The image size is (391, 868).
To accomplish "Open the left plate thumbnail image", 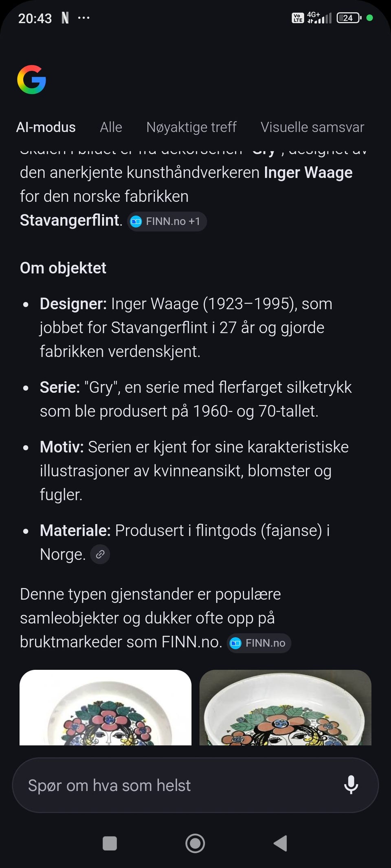I will [x=105, y=708].
